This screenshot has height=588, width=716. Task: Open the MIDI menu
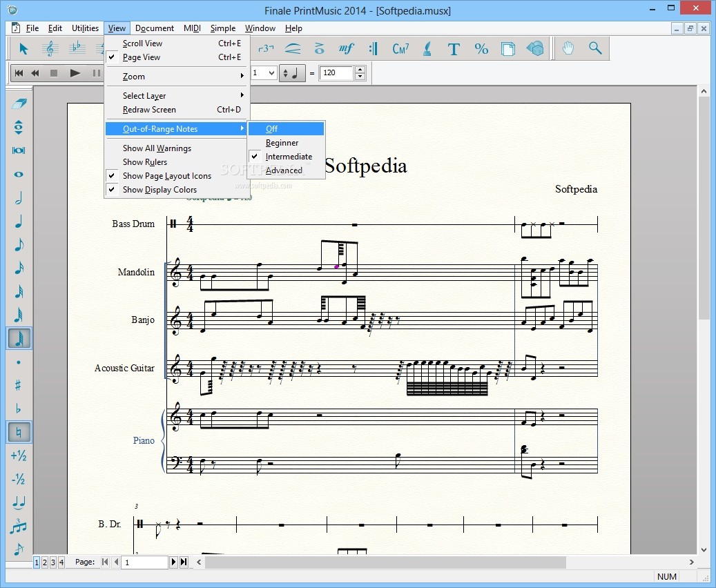(x=192, y=28)
